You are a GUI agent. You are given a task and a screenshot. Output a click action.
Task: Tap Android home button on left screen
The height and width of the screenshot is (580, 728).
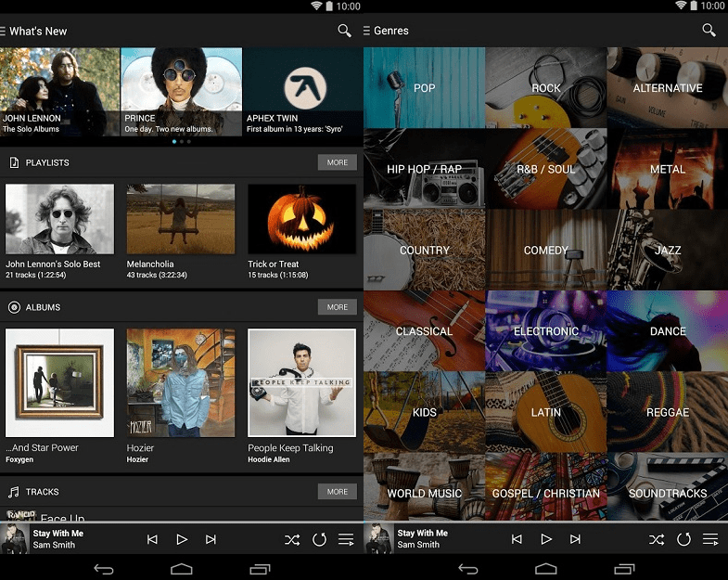[x=182, y=569]
